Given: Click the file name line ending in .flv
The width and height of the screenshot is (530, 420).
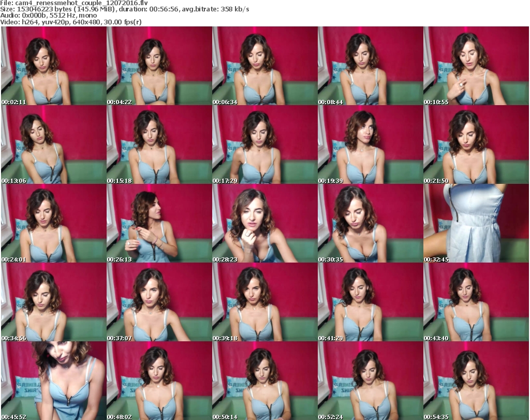Looking at the screenshot, I should click(x=74, y=3).
